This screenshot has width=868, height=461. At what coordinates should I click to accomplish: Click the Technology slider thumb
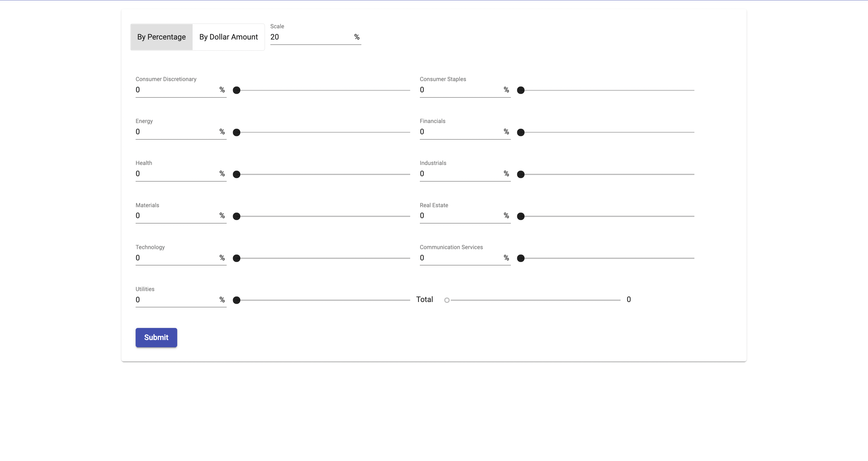pos(237,258)
